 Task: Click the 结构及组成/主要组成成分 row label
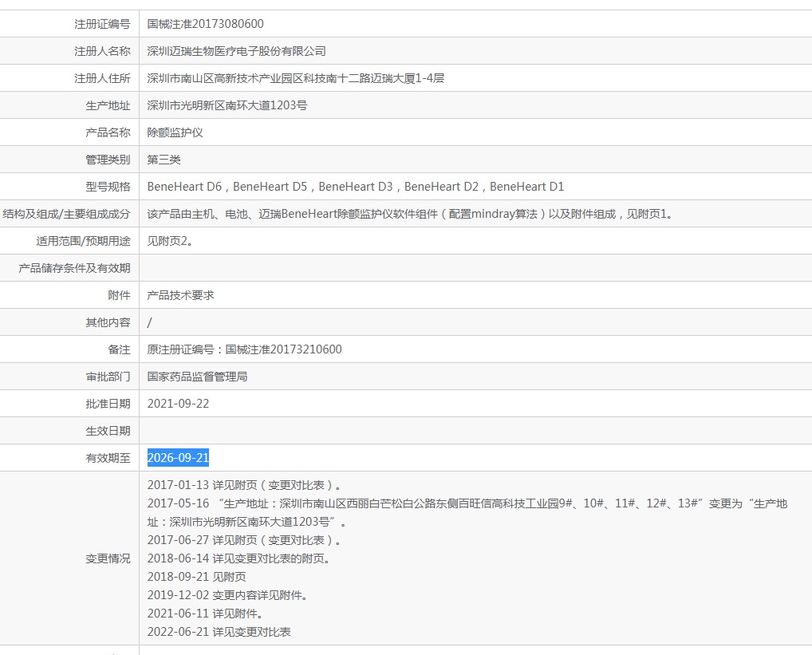[x=66, y=214]
